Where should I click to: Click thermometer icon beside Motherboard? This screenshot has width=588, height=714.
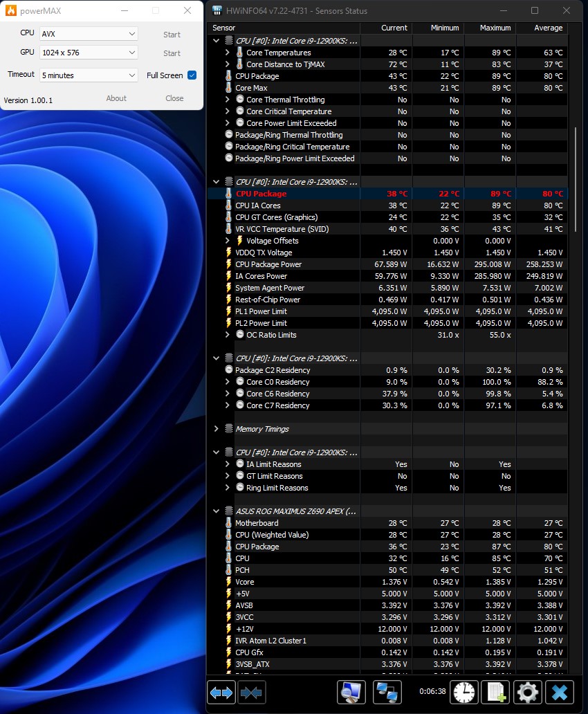(229, 523)
